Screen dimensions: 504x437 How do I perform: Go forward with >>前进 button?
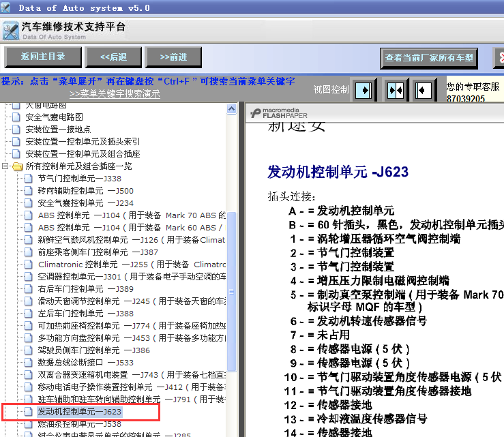[173, 57]
